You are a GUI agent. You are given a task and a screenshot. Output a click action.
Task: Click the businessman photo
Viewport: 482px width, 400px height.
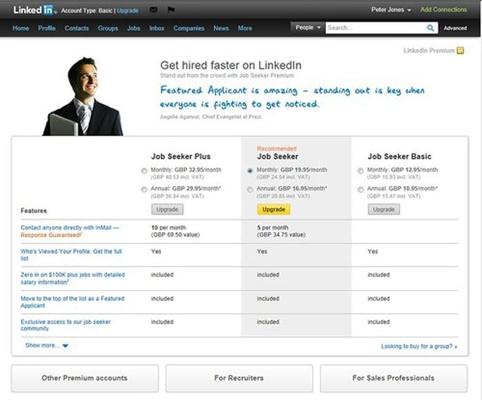click(x=83, y=96)
